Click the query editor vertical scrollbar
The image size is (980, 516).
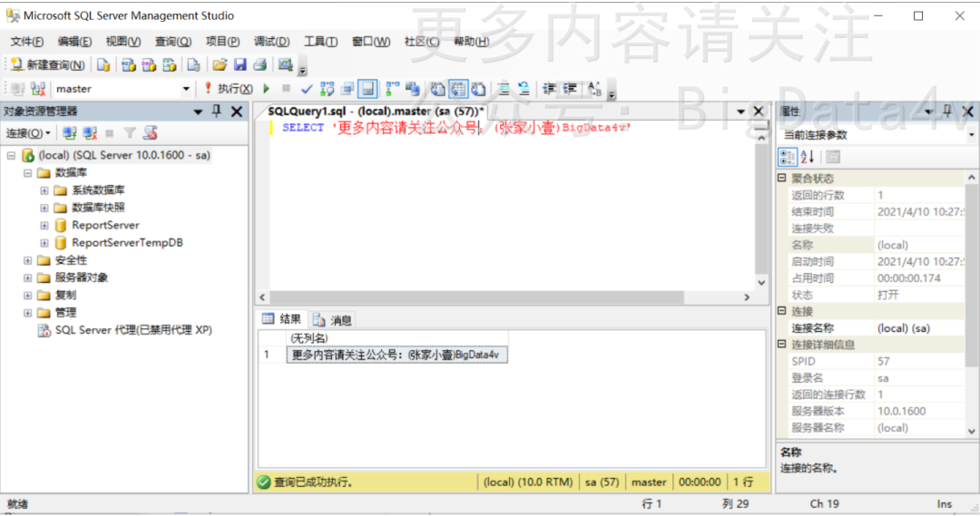(x=761, y=209)
